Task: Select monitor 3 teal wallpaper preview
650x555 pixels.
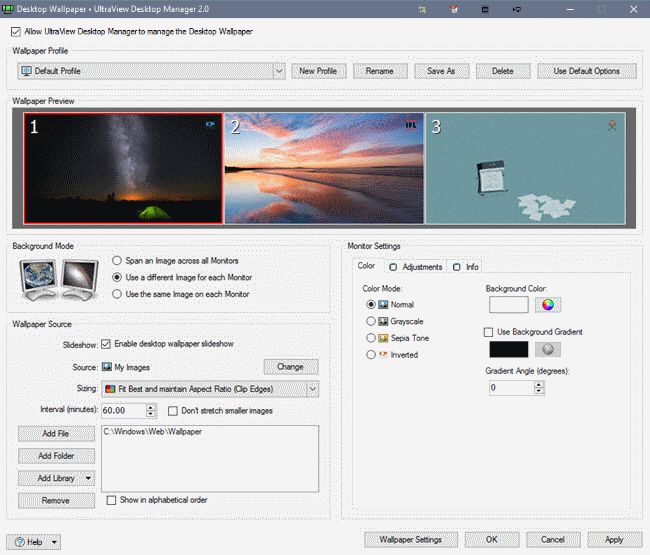Action: [526, 168]
